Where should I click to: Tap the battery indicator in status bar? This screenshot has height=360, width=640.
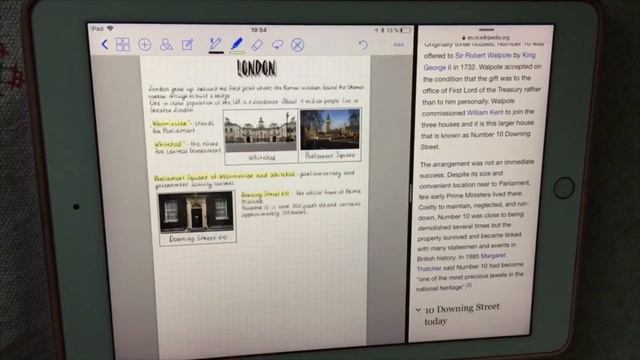pos(405,30)
